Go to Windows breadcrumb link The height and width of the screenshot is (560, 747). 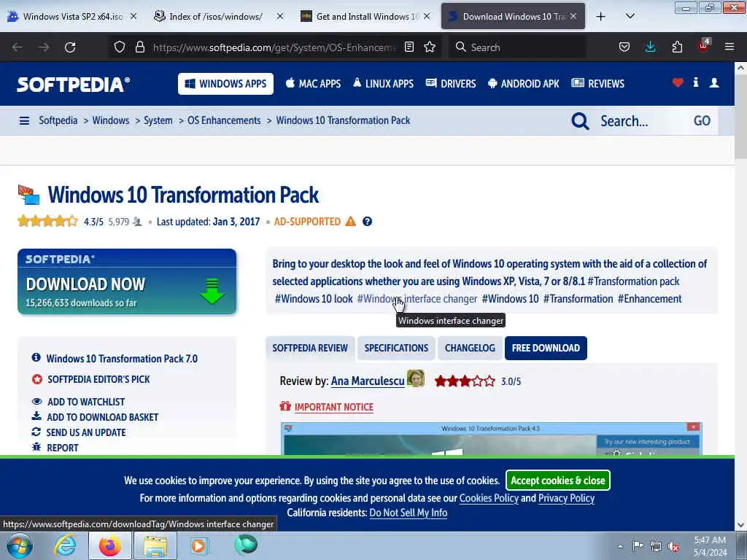point(111,120)
